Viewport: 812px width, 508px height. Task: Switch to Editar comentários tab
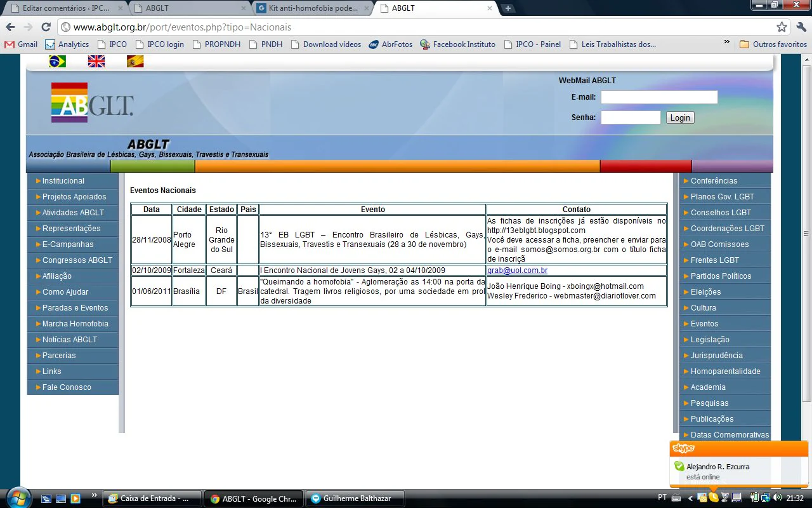[66, 8]
